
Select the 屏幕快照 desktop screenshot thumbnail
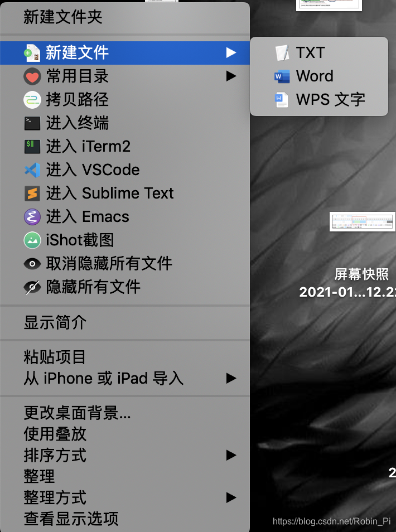pyautogui.click(x=363, y=221)
